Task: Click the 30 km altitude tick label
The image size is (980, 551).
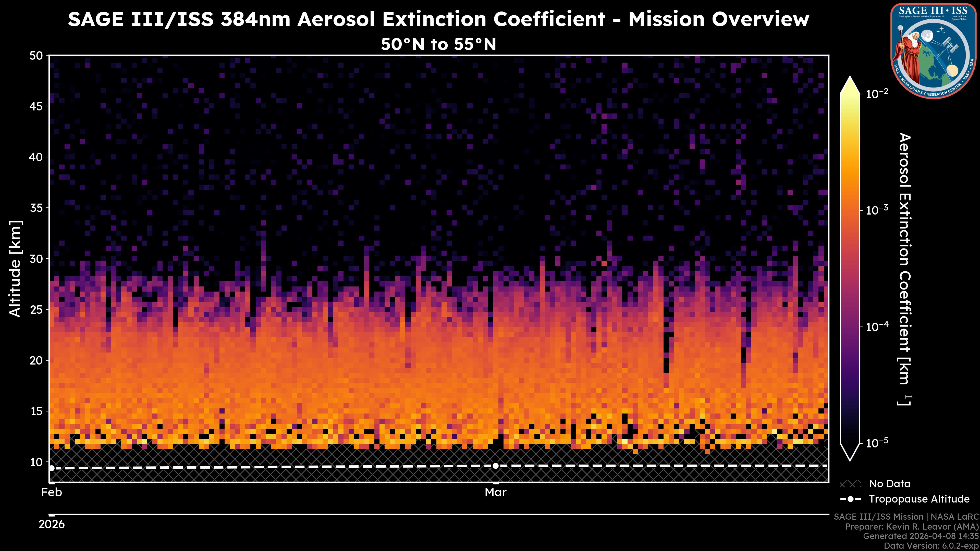Action: pos(36,259)
